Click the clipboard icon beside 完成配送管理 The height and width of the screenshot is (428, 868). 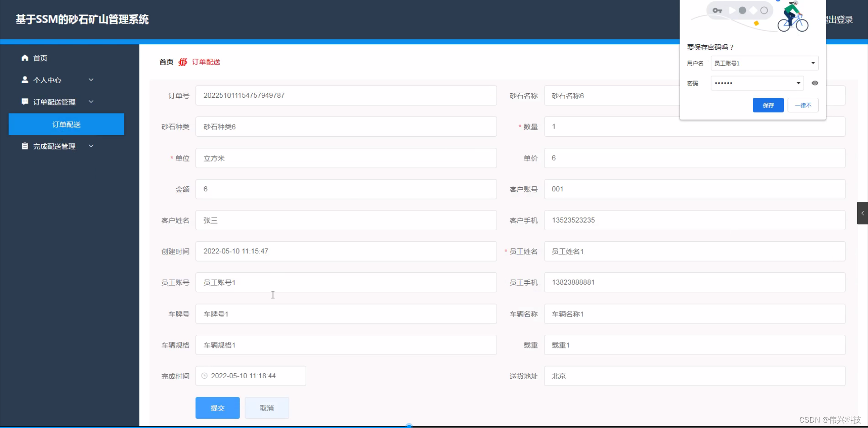tap(25, 146)
